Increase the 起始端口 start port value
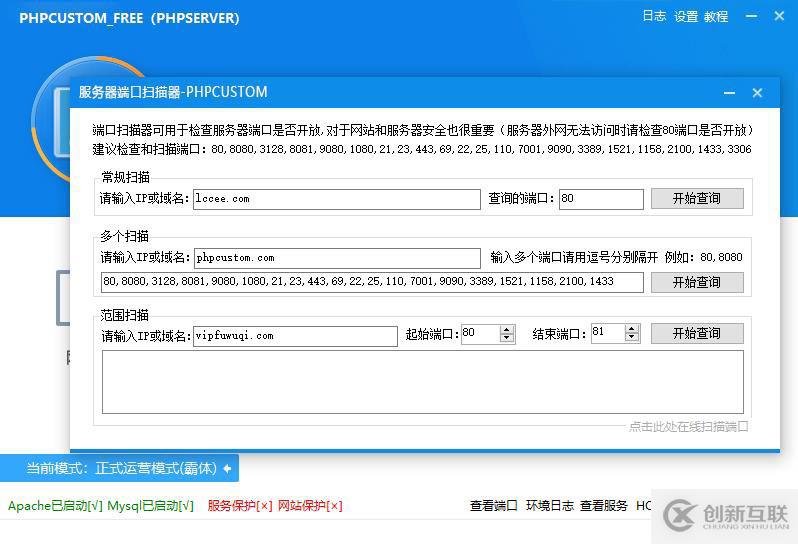This screenshot has width=798, height=544. (x=506, y=330)
